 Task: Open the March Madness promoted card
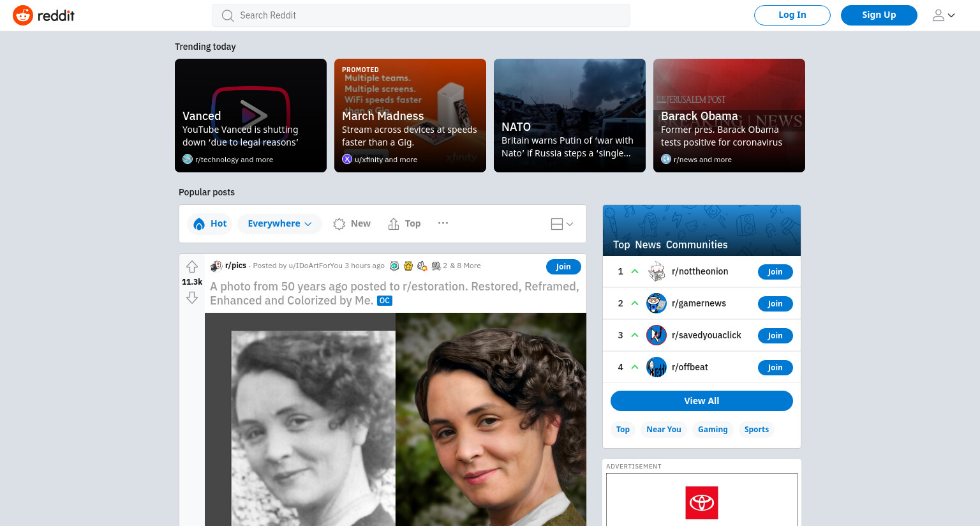pyautogui.click(x=410, y=116)
